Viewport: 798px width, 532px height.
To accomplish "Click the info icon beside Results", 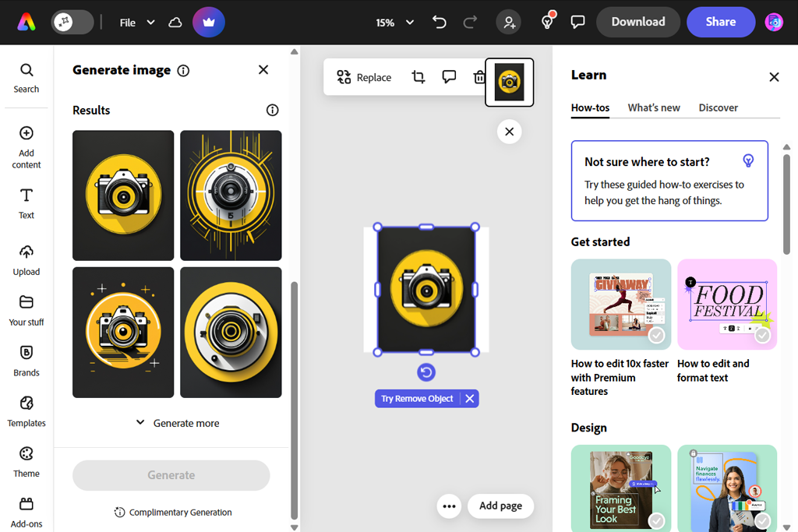I will (272, 110).
